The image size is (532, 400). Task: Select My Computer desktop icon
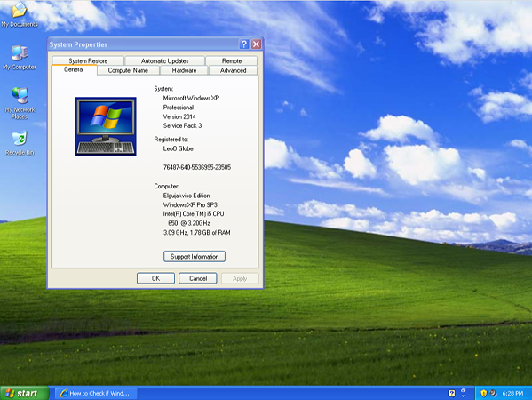pyautogui.click(x=20, y=58)
